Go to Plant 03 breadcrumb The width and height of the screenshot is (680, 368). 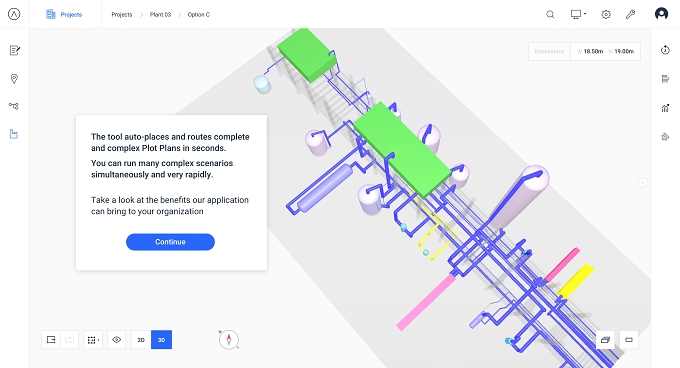pos(160,14)
